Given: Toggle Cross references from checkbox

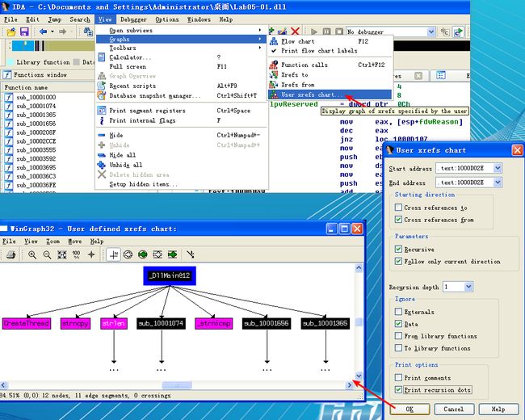Looking at the screenshot, I should click(398, 220).
